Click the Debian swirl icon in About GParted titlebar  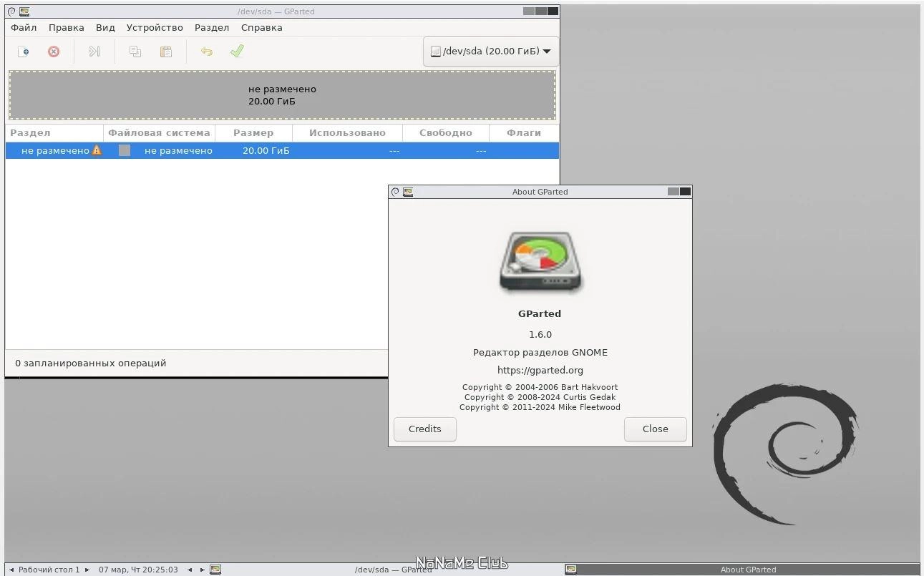tap(395, 192)
